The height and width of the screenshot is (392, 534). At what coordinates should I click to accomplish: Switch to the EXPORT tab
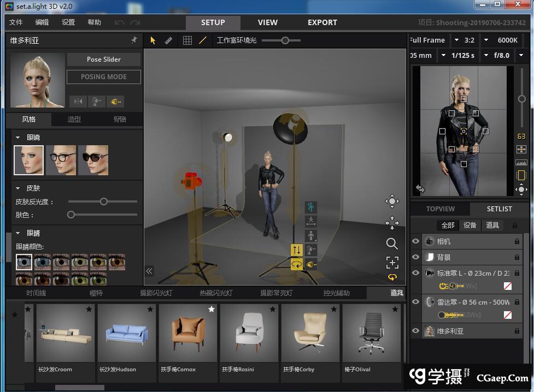(x=322, y=22)
